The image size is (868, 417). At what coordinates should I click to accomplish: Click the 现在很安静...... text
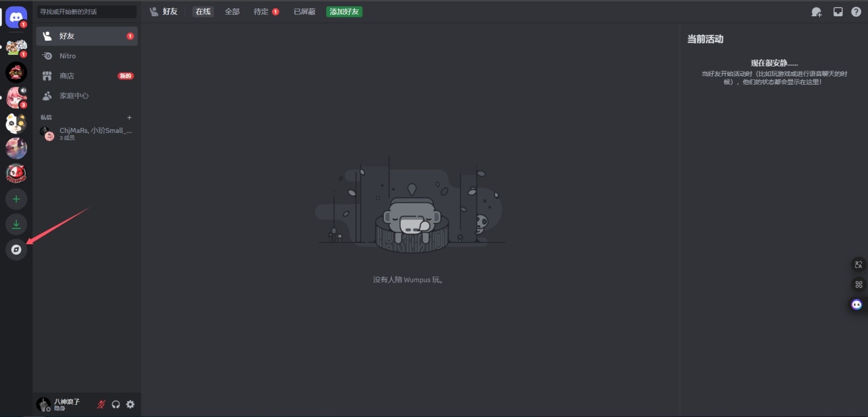(774, 63)
